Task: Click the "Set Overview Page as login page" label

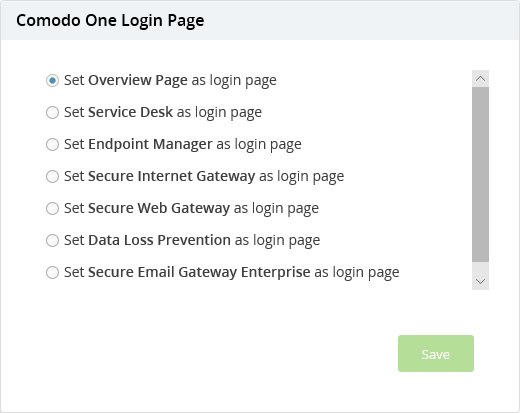Action: (x=170, y=80)
